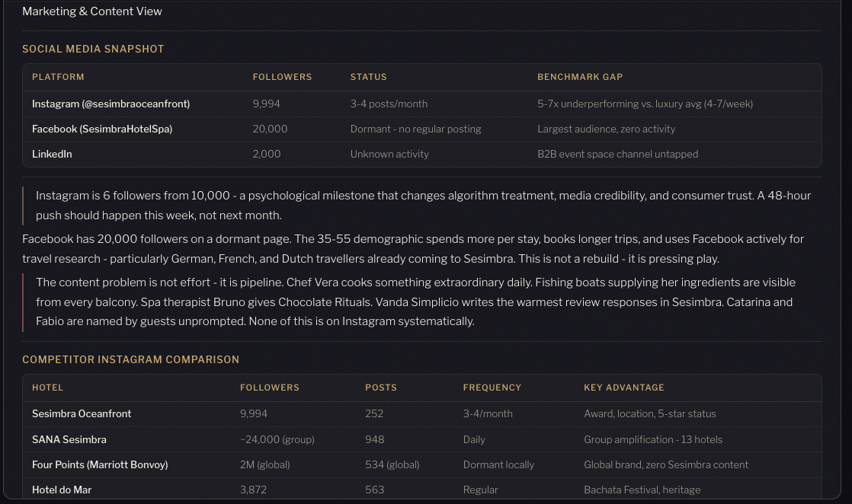This screenshot has width=852, height=504.
Task: Select the SANA Sesimbra competitor row
Action: 69,439
